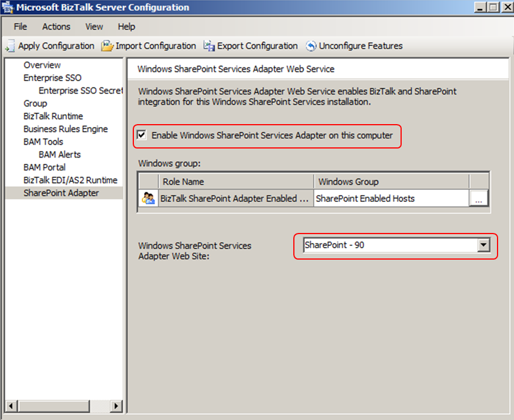Open the File menu
This screenshot has height=420, width=514.
tap(20, 27)
